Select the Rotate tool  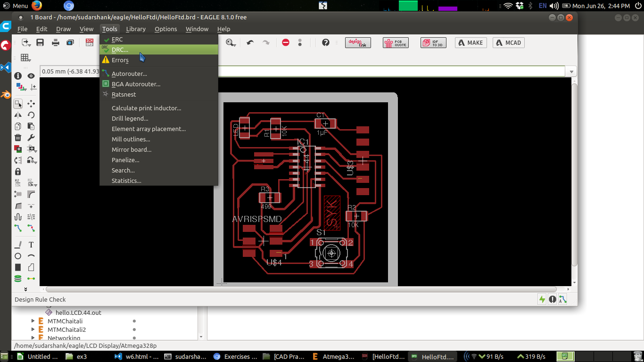point(31,115)
